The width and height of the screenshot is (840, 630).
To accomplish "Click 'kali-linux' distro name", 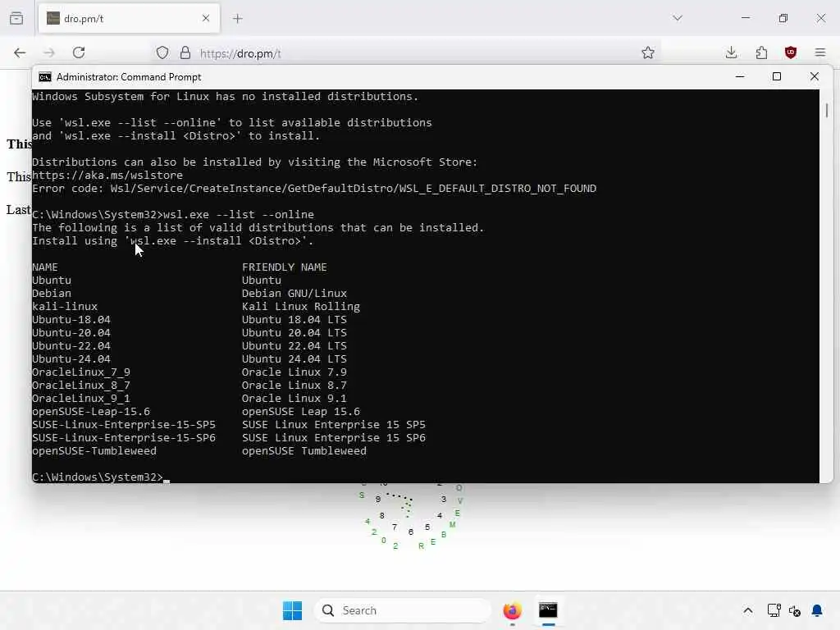I will (65, 307).
